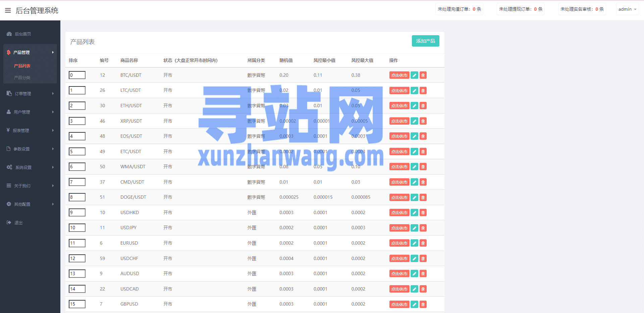This screenshot has height=313, width=644.
Task: Click the 风控最大值 column header
Action: pos(362,60)
